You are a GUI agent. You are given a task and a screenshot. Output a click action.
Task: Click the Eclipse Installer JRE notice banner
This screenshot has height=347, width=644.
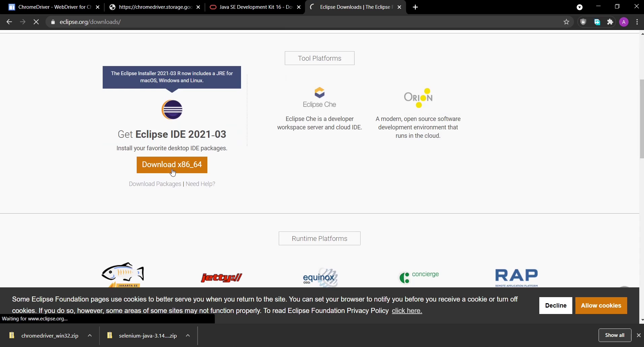click(172, 77)
